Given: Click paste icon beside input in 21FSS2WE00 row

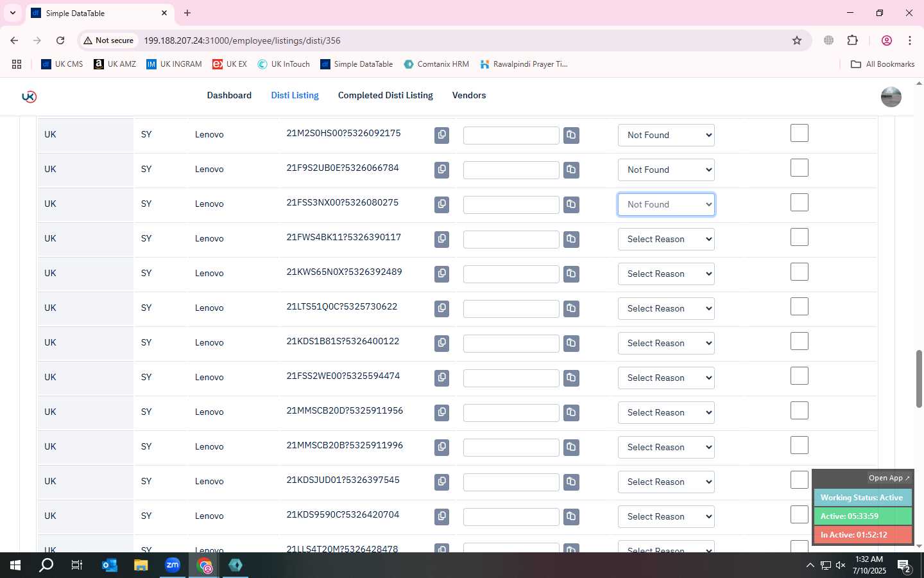Looking at the screenshot, I should click(x=571, y=378).
